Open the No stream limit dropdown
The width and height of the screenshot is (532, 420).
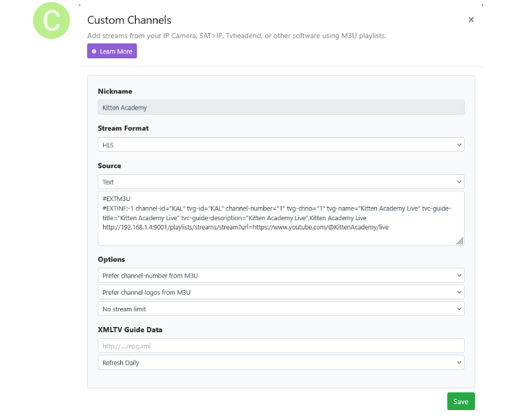pyautogui.click(x=281, y=309)
